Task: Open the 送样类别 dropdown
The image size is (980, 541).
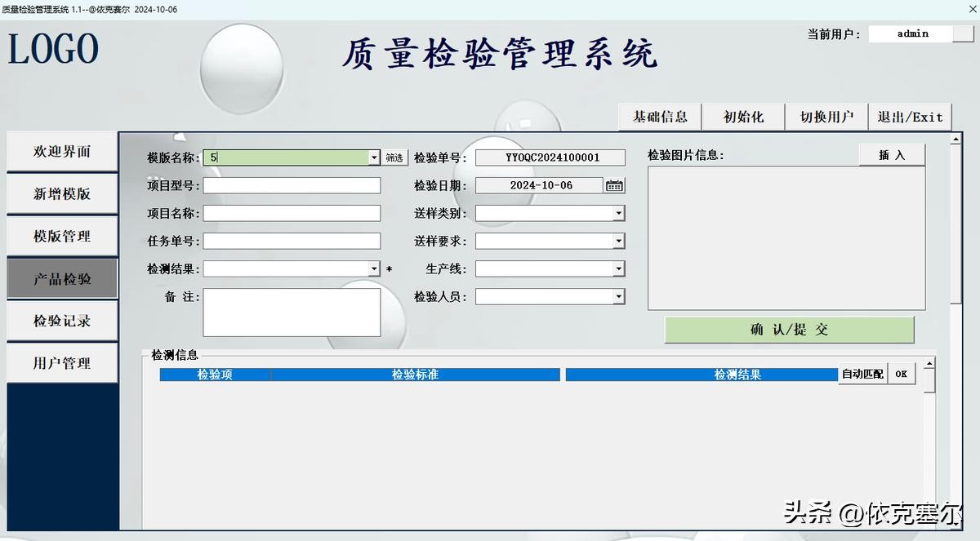Action: coord(618,214)
